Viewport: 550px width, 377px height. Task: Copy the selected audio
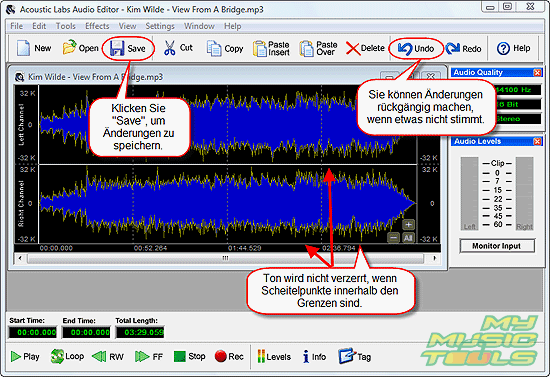point(225,48)
